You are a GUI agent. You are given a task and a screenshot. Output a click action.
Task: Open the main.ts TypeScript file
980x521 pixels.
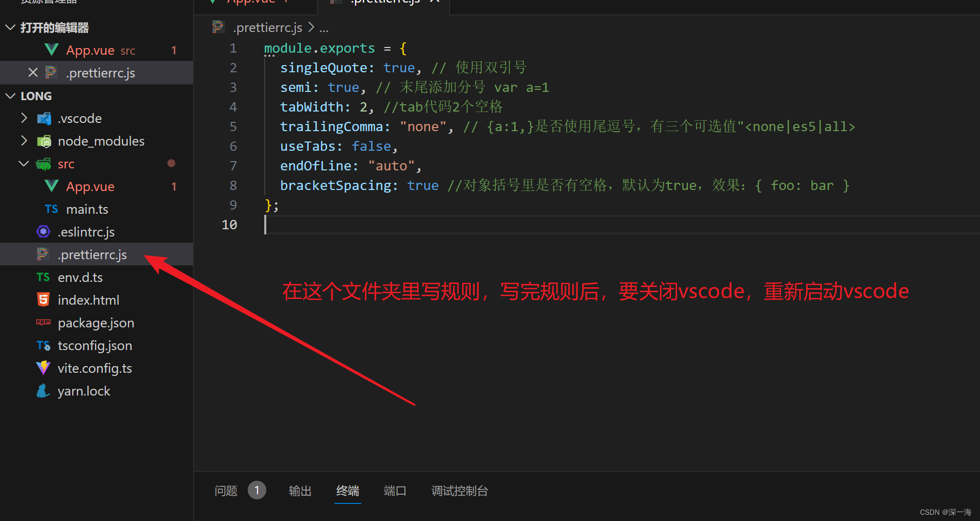pos(87,209)
